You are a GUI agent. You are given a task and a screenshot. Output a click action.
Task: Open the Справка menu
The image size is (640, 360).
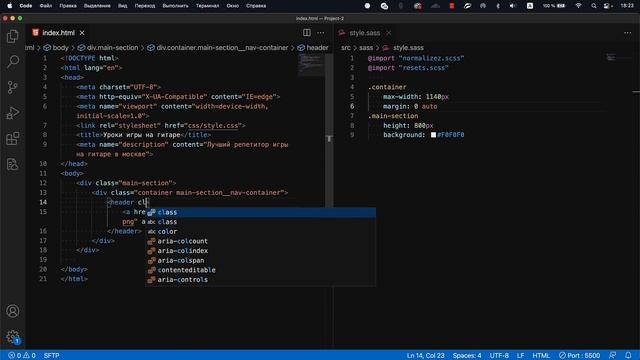256,6
